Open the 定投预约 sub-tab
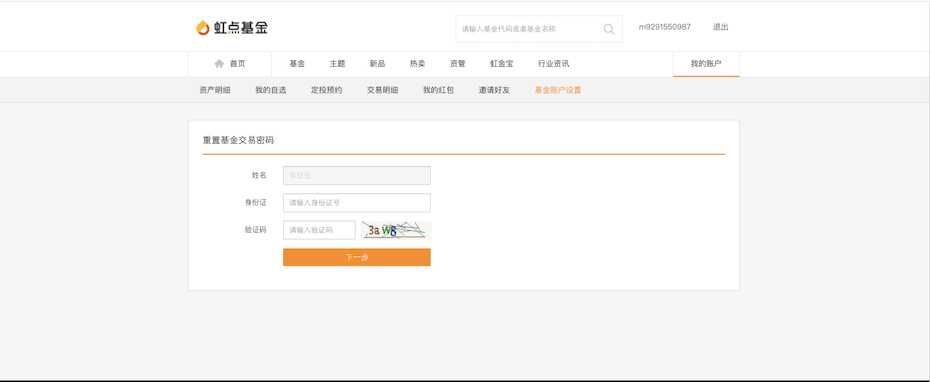 click(x=327, y=90)
